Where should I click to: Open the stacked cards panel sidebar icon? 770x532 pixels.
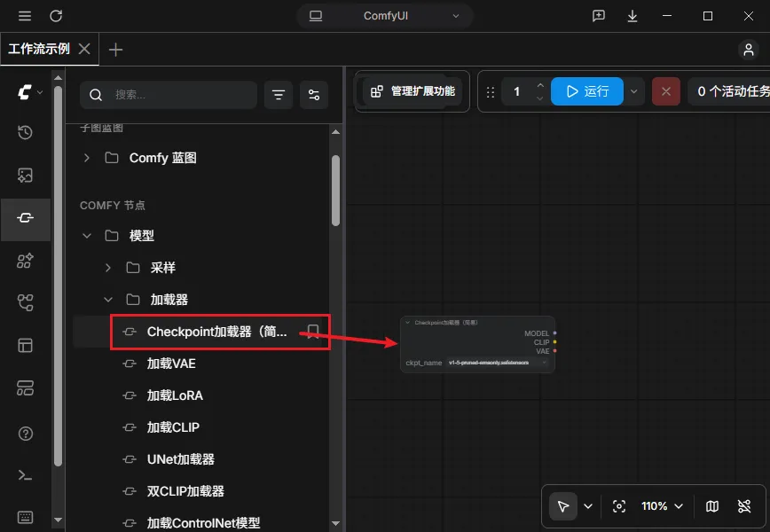tap(25, 388)
